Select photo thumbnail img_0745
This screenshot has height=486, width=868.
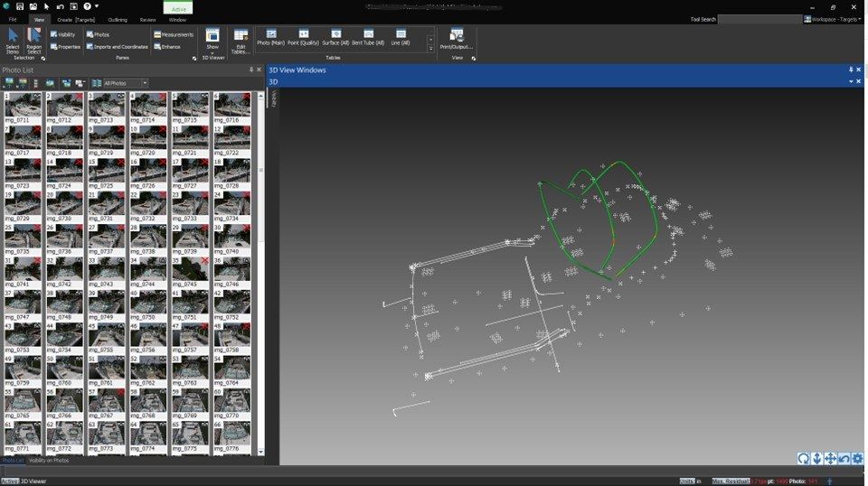[x=191, y=273]
